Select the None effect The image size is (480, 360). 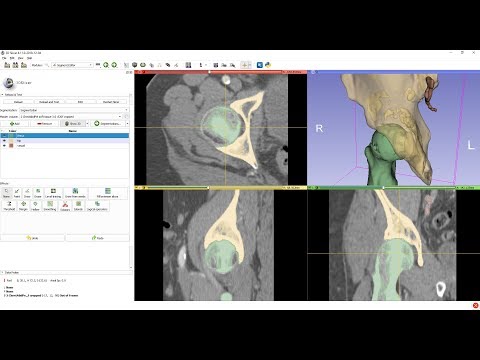pyautogui.click(x=6, y=193)
